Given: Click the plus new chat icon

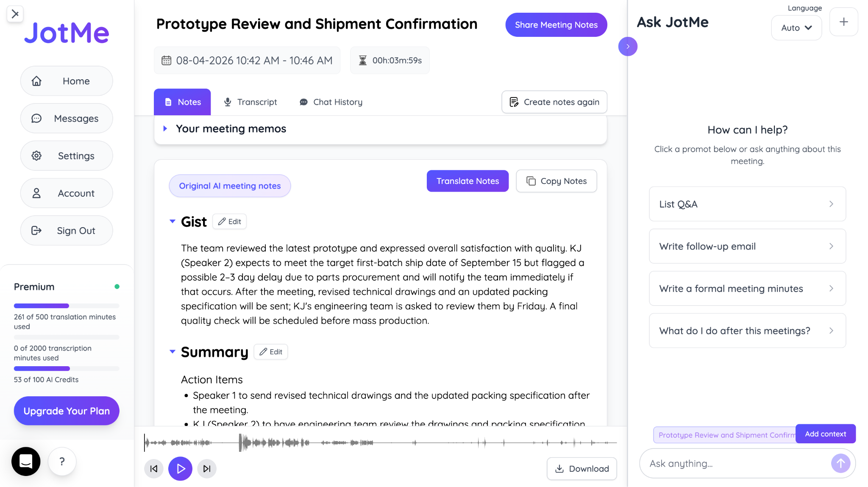Looking at the screenshot, I should pyautogui.click(x=843, y=22).
